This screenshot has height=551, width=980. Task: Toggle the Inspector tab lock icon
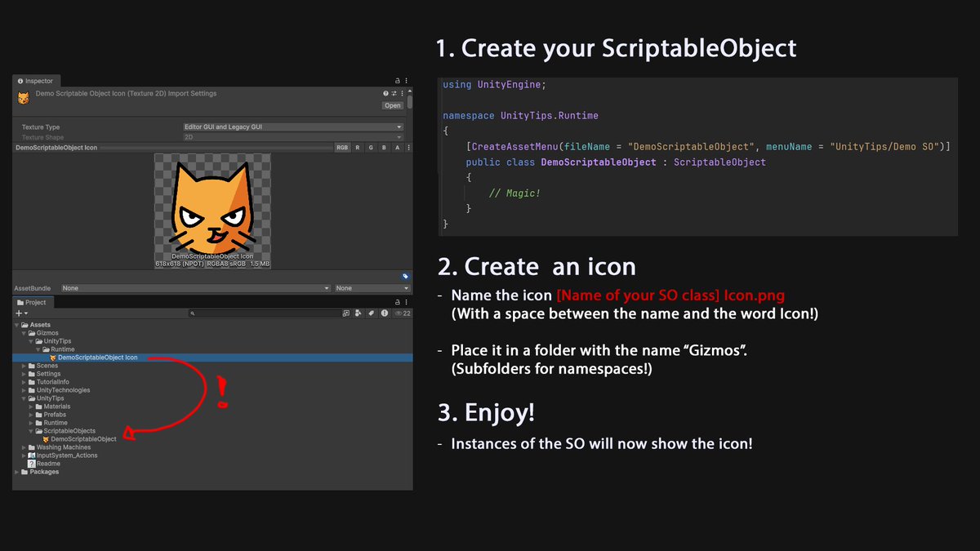click(x=397, y=81)
